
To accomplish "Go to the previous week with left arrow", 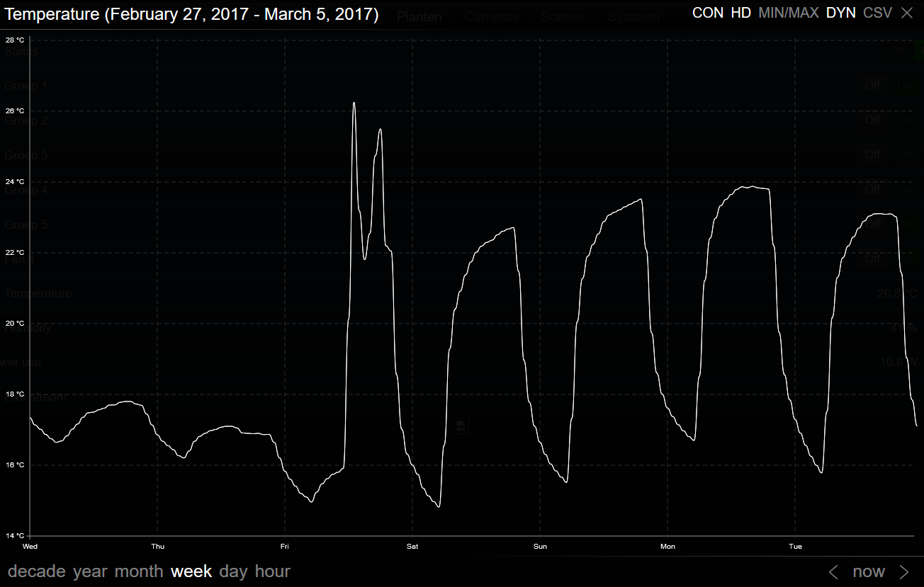I will pyautogui.click(x=834, y=571).
